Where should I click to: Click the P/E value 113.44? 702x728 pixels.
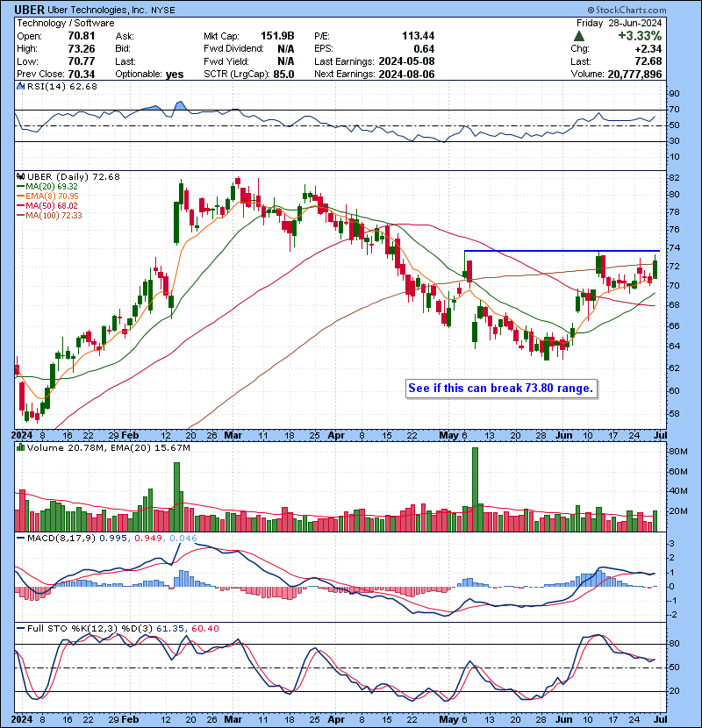[x=419, y=36]
